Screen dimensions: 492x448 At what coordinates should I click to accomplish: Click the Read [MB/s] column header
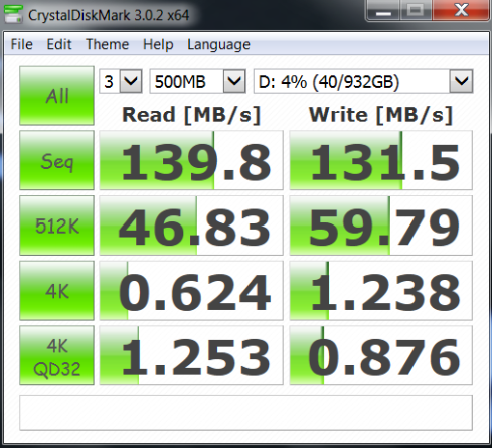[192, 115]
